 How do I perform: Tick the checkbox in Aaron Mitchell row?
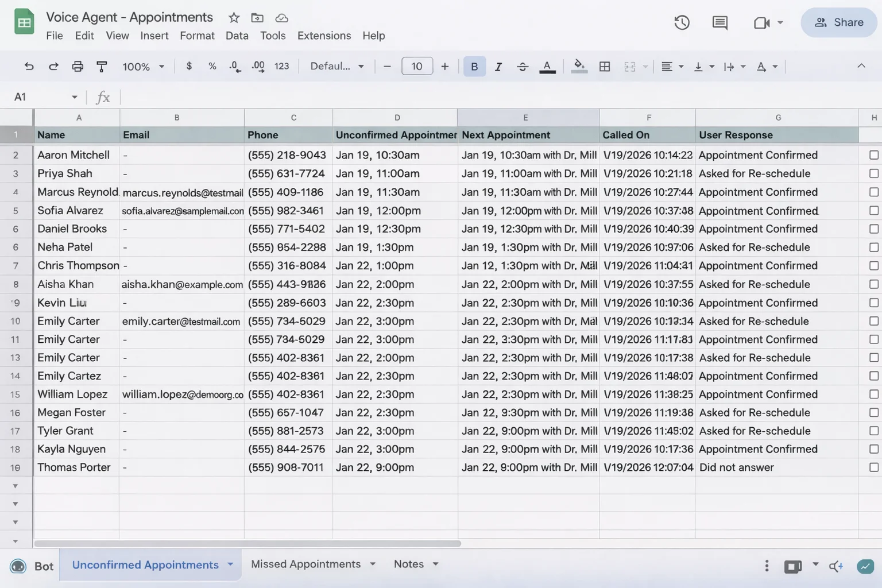(874, 155)
